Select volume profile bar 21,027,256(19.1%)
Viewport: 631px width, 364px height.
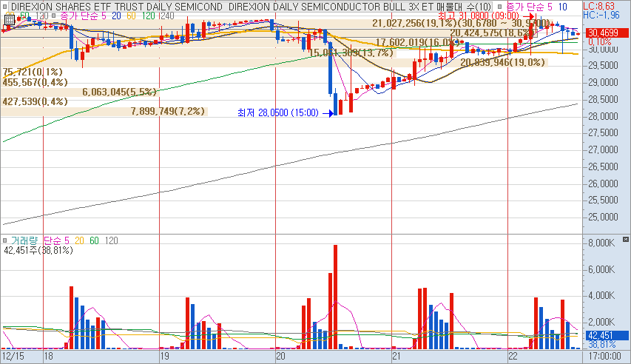click(x=277, y=24)
